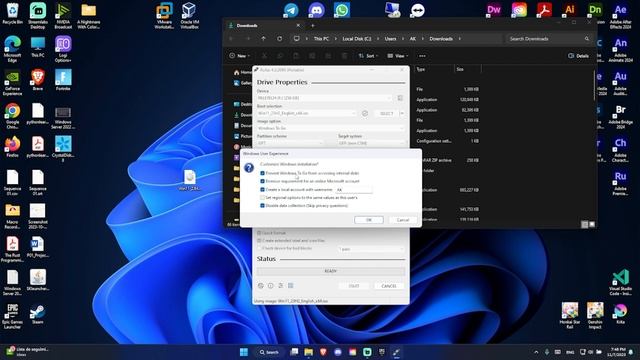The height and width of the screenshot is (360, 640).
Task: Click OK in Windows User Experience dialog
Action: pos(369,220)
